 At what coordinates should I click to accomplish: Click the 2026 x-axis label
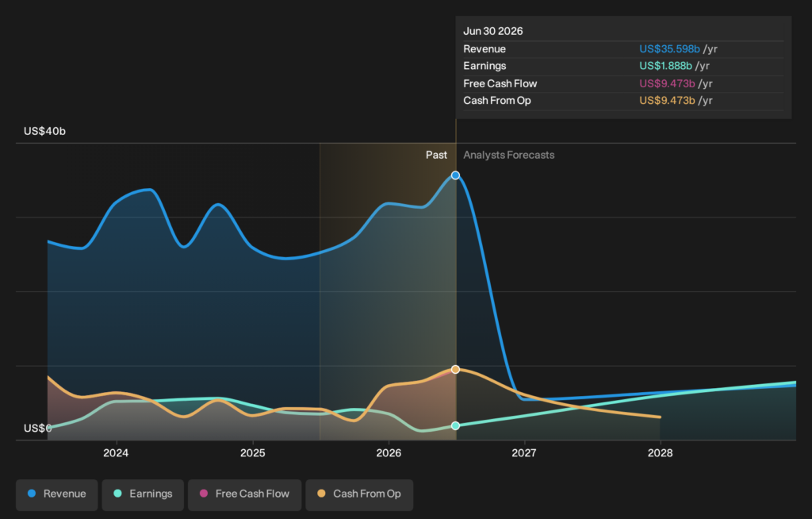pos(389,452)
